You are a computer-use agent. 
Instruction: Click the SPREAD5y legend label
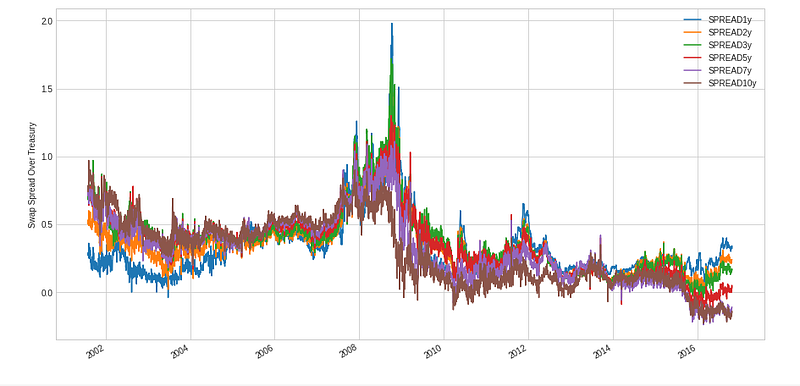click(730, 58)
